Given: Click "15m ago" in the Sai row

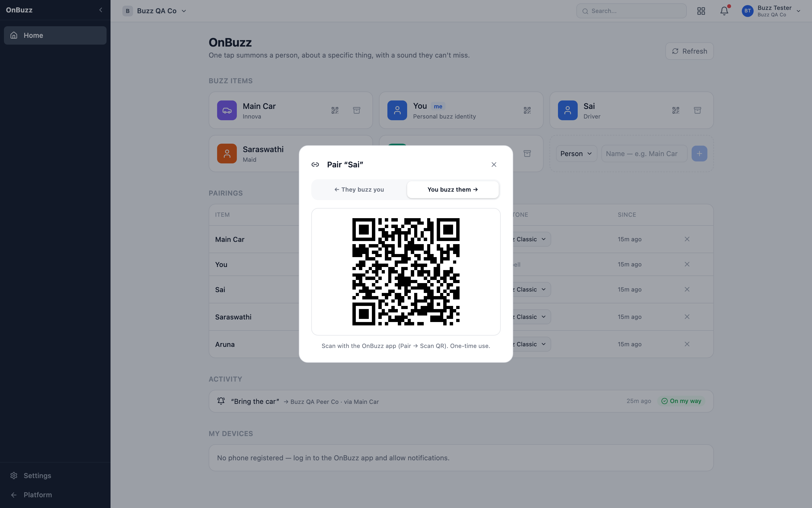Looking at the screenshot, I should [x=630, y=289].
